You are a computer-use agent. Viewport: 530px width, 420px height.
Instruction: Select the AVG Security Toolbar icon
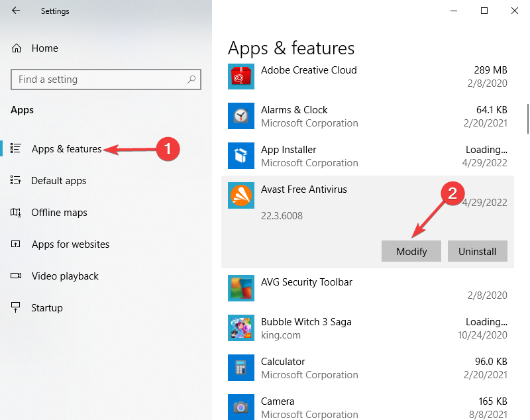pyautogui.click(x=241, y=288)
